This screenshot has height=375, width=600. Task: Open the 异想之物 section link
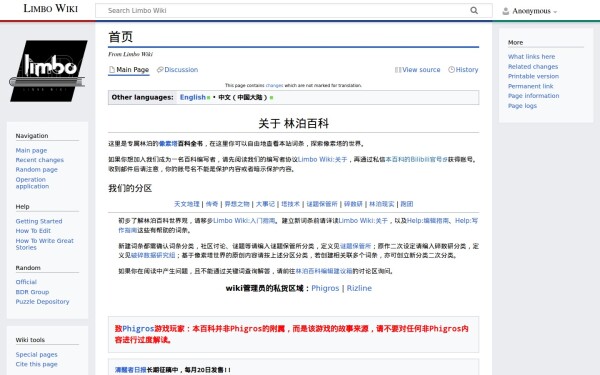(x=237, y=204)
